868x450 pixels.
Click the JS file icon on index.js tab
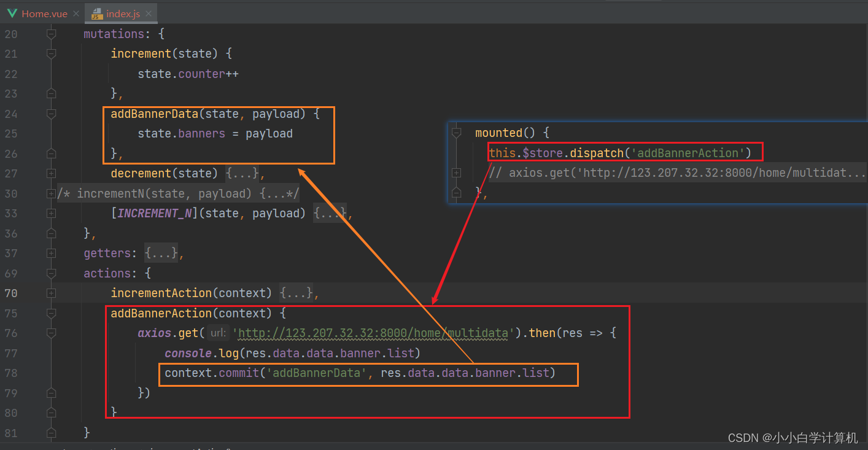tap(96, 14)
